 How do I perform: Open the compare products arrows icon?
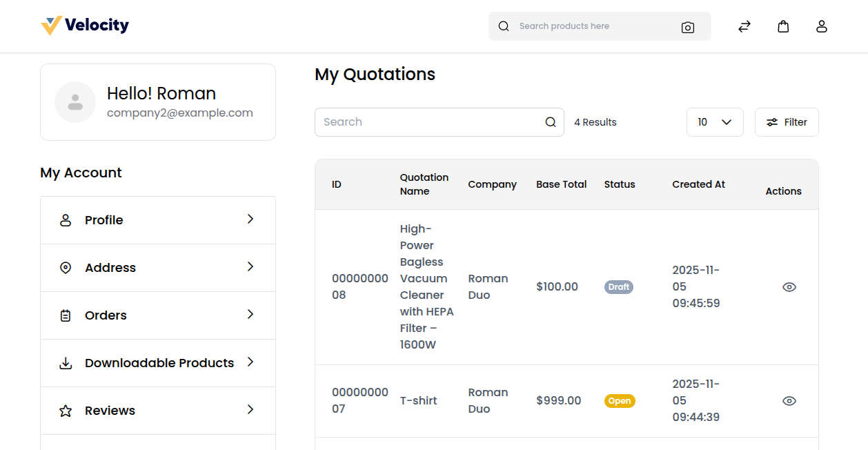coord(744,26)
